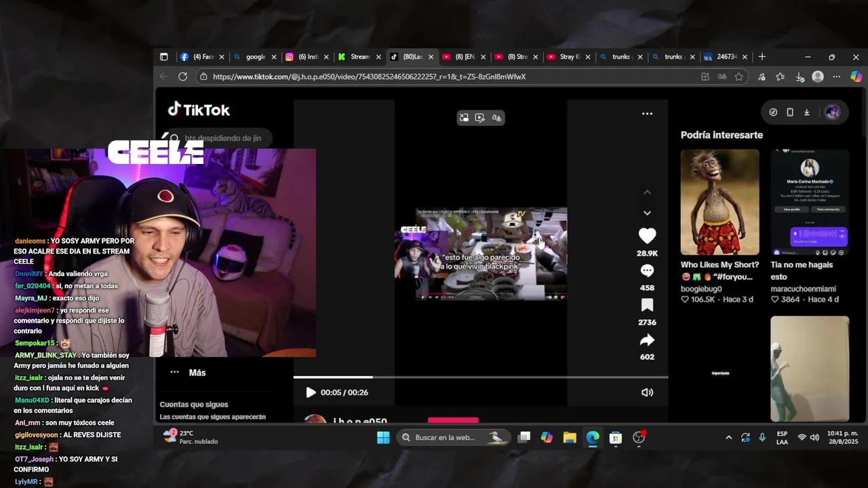Go to the previous video arrow
868x488 pixels.
pyautogui.click(x=647, y=192)
